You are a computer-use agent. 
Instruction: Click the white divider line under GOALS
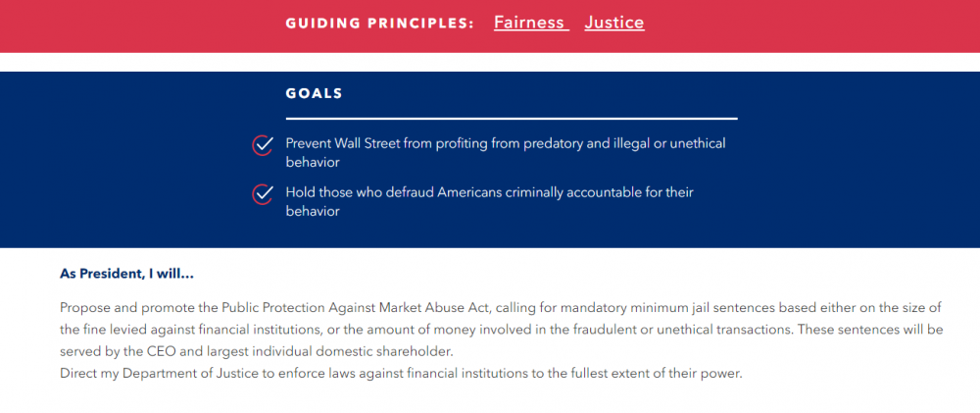tap(512, 119)
